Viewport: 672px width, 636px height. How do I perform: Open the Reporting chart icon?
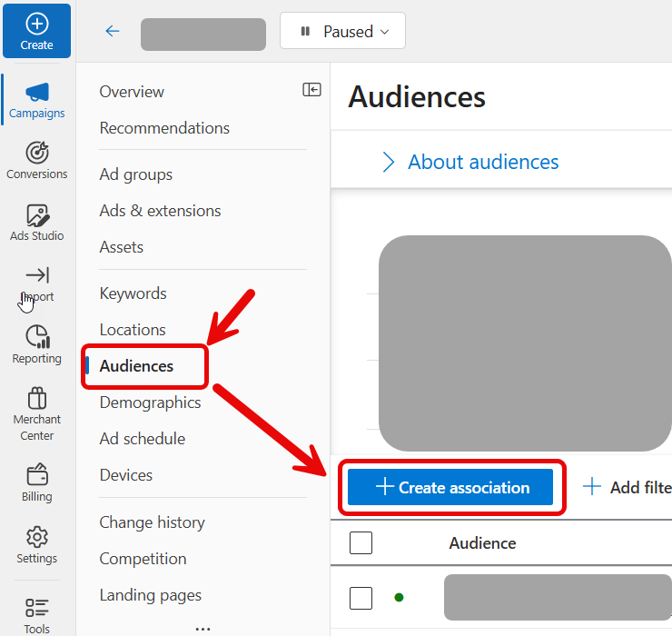[37, 336]
